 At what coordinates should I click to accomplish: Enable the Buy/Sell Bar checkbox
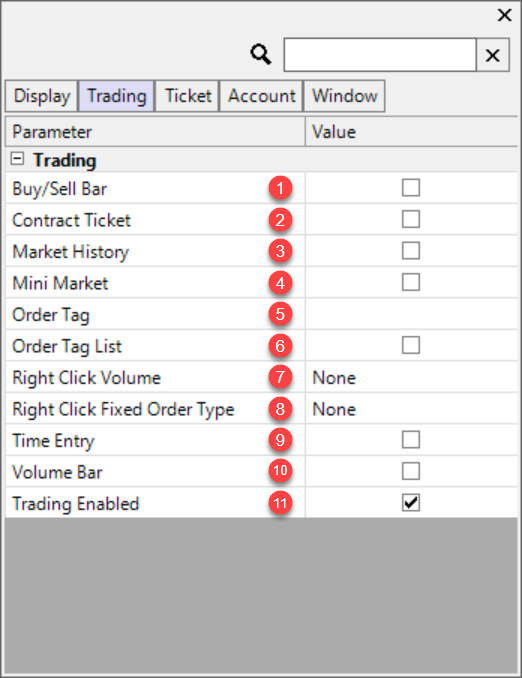410,188
